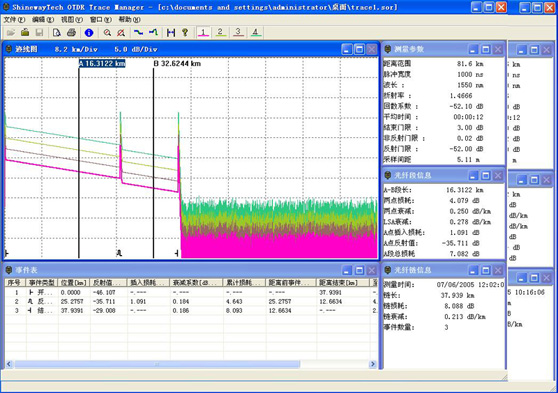The image size is (558, 393).
Task: Toggle trace 3 brown button
Action: point(238,33)
